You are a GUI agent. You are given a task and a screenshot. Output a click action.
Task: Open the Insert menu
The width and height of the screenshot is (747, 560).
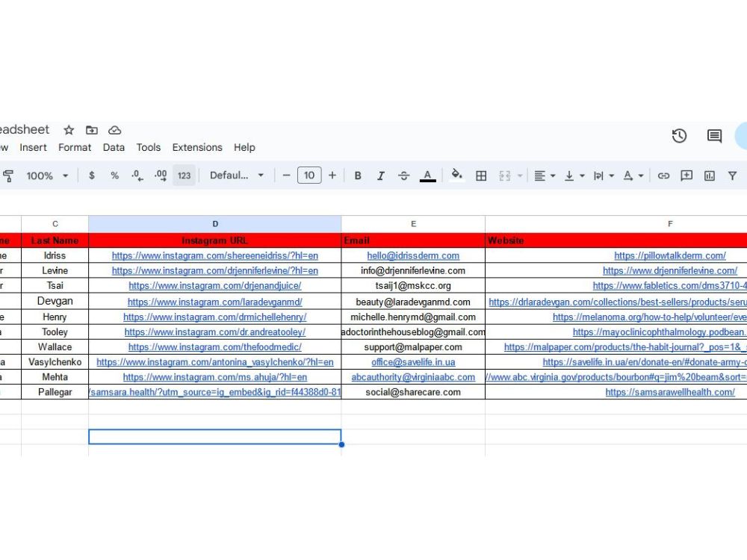[33, 148]
